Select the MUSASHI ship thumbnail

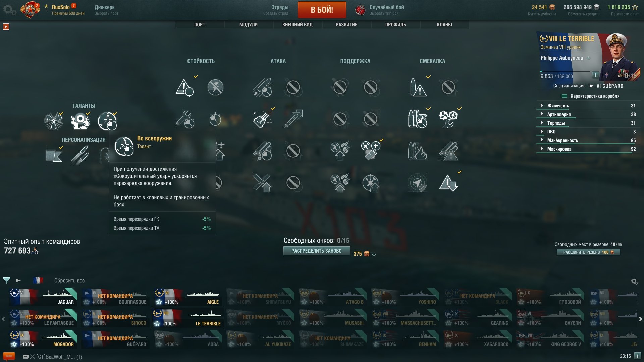[332, 318]
